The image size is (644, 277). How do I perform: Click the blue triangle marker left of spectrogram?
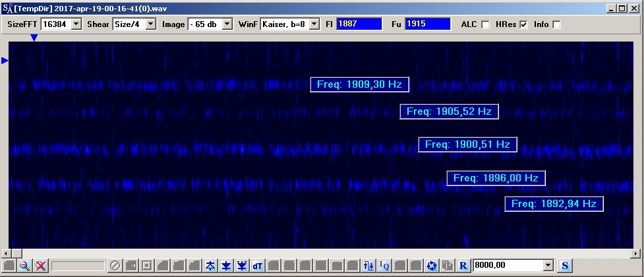coord(5,61)
